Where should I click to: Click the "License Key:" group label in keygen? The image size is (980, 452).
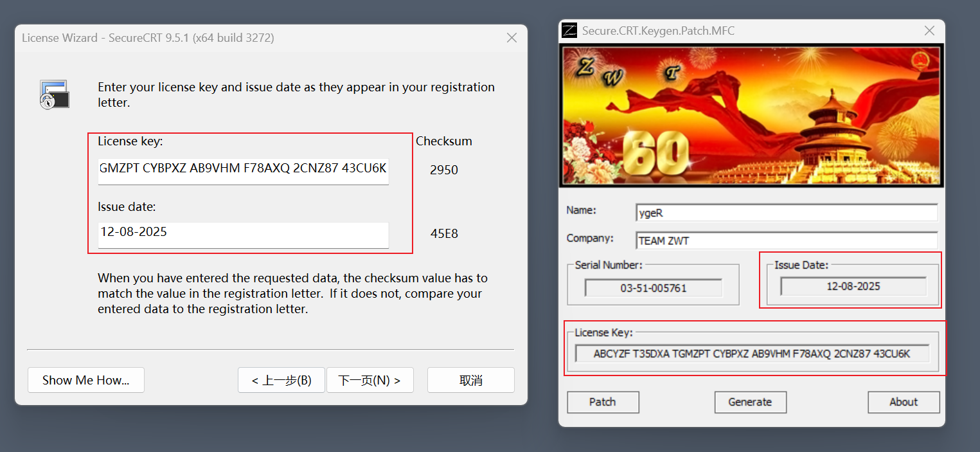pyautogui.click(x=604, y=332)
